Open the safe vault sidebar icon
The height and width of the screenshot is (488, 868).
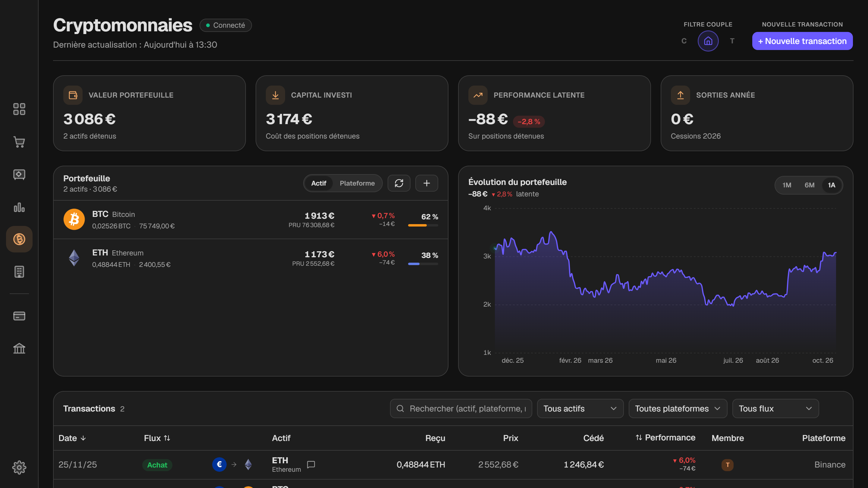coord(19,174)
